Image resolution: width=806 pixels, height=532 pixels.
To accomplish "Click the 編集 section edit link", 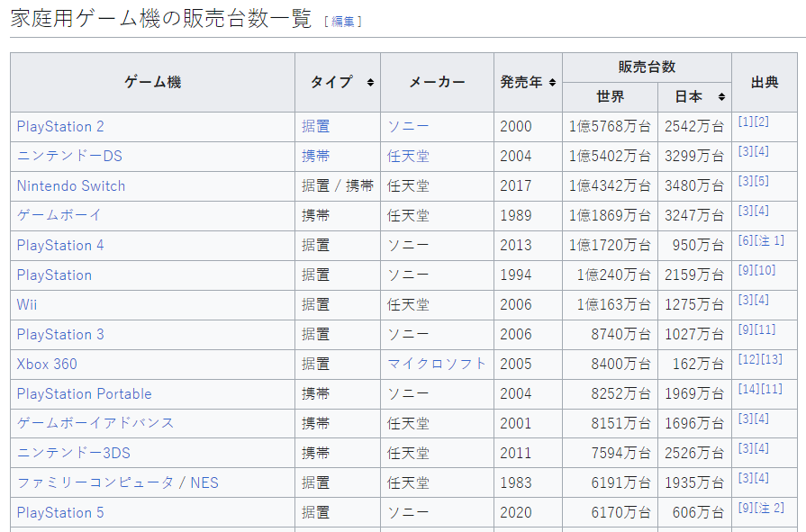I will point(342,22).
